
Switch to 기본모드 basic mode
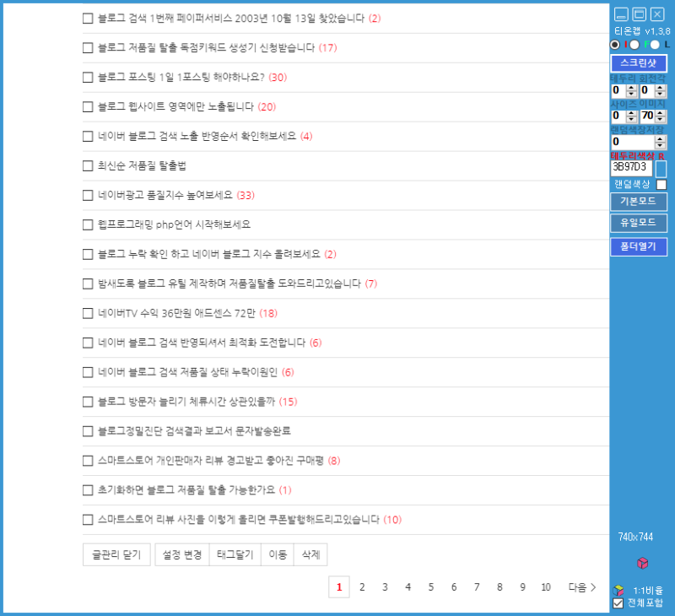pyautogui.click(x=639, y=202)
